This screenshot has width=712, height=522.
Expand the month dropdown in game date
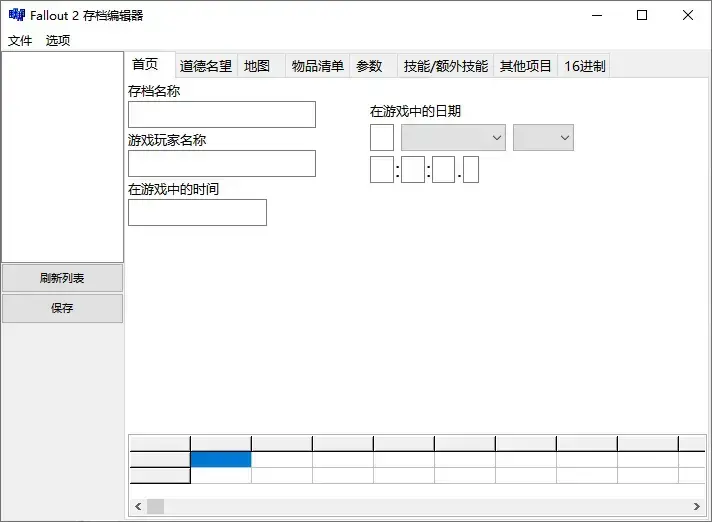pyautogui.click(x=453, y=138)
